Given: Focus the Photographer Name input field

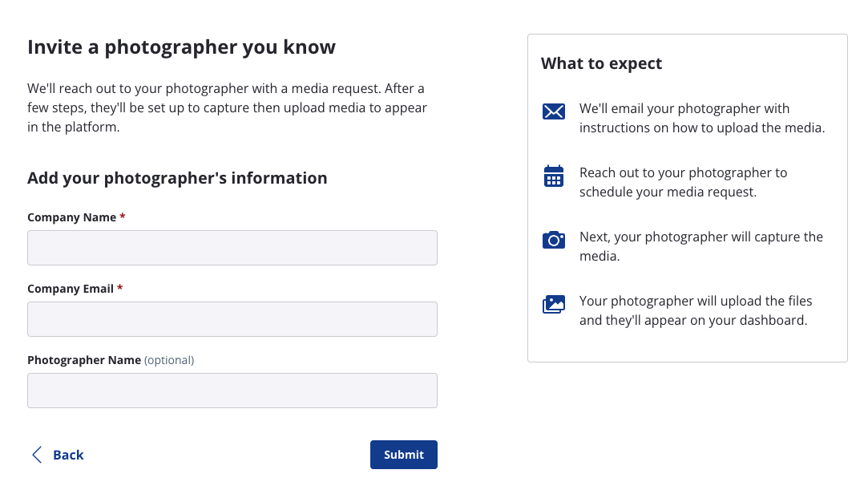Looking at the screenshot, I should (x=232, y=391).
